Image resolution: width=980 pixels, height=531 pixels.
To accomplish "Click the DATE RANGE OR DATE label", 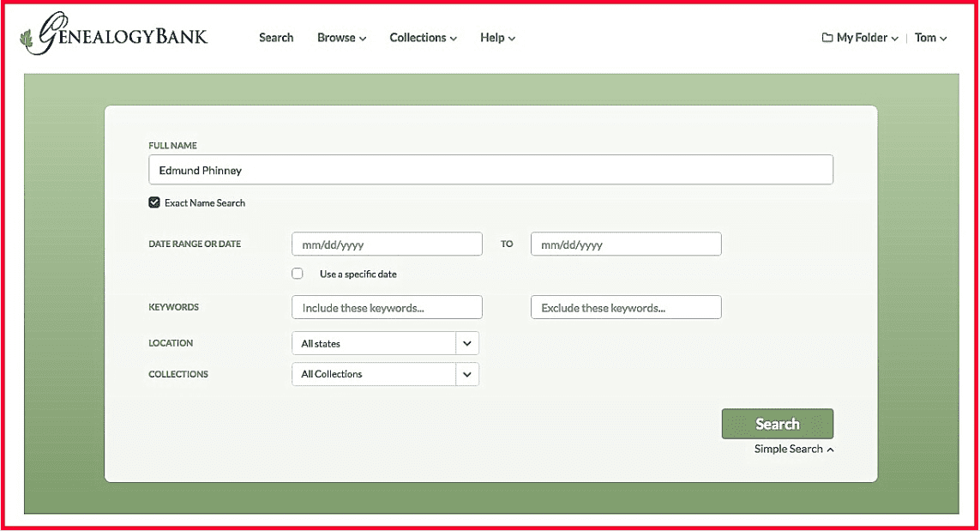I will click(x=195, y=244).
